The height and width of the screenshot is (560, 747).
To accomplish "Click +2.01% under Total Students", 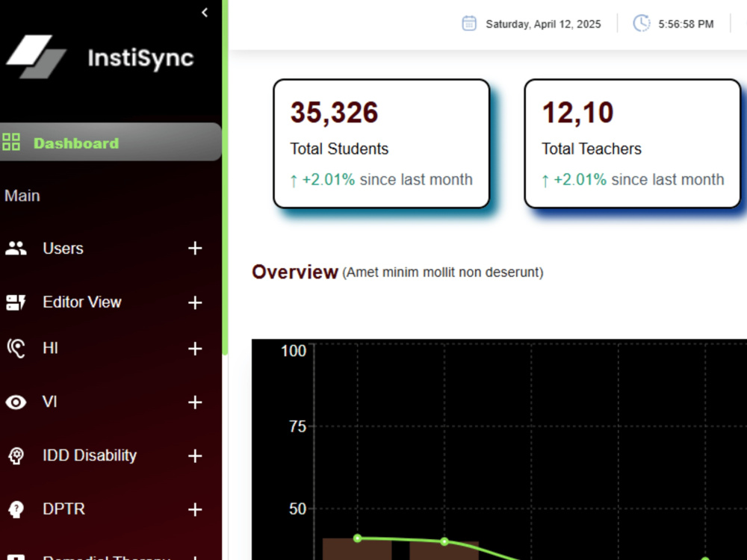I will (328, 179).
